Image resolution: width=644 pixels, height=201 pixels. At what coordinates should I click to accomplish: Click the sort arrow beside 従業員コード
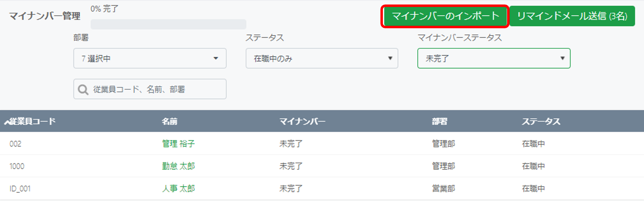7,122
